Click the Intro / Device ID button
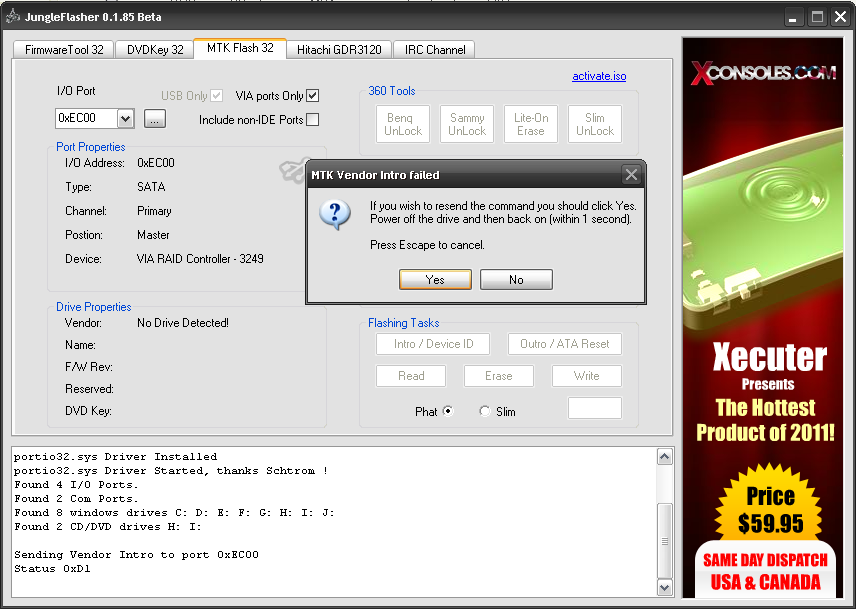 coord(433,344)
